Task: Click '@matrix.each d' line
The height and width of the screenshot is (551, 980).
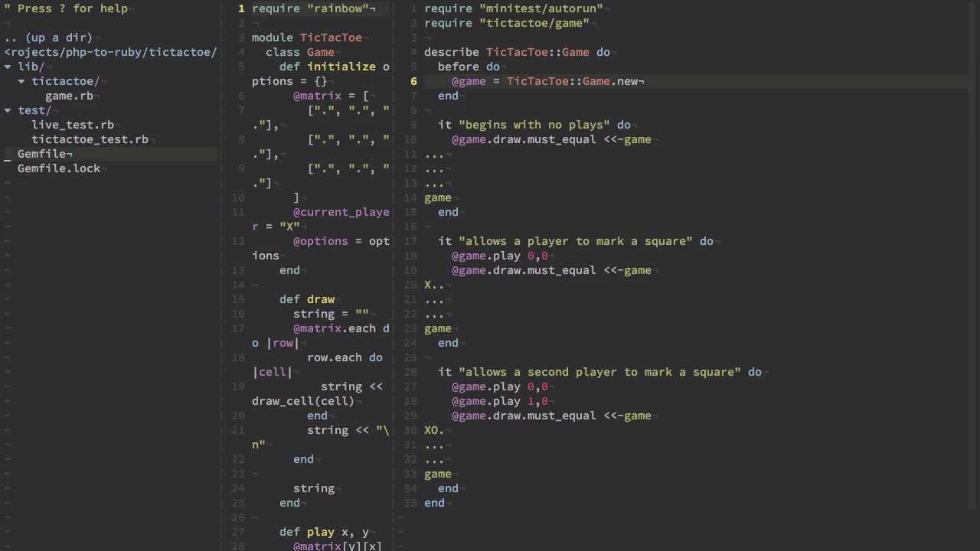Action: [x=341, y=328]
